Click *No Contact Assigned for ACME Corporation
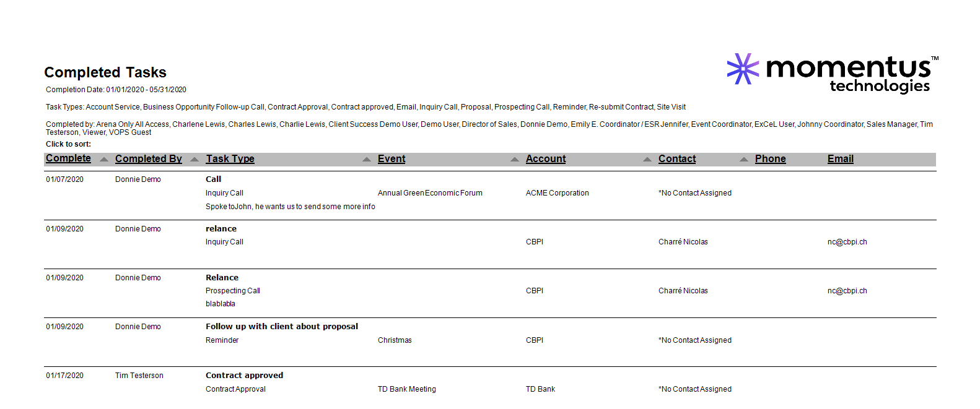Image resolution: width=980 pixels, height=409 pixels. pyautogui.click(x=695, y=193)
